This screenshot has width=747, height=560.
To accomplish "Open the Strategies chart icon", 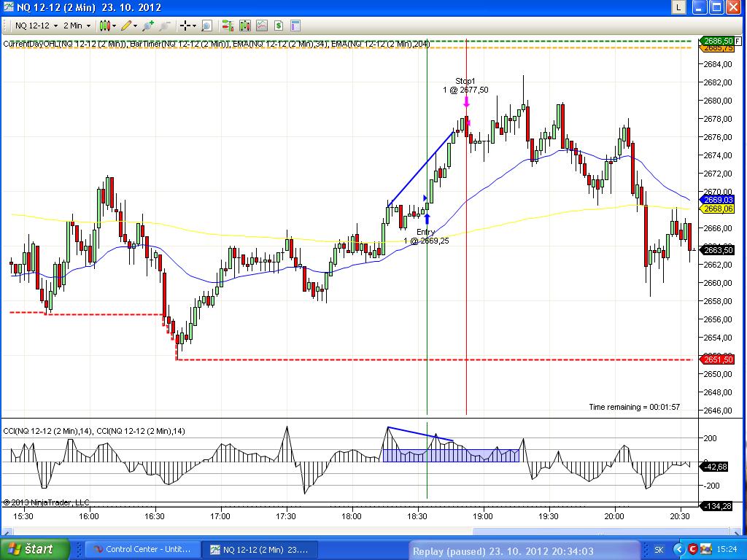I will [262, 26].
